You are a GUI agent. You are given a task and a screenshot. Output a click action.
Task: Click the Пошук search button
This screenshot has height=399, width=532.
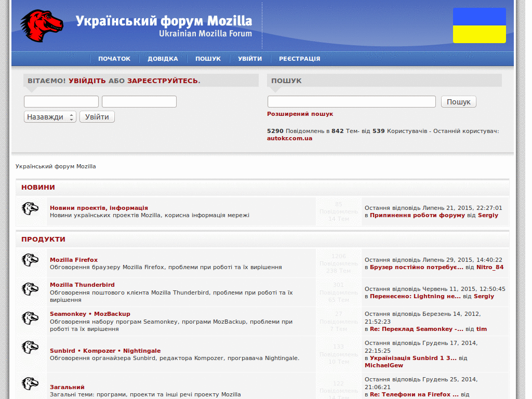click(459, 102)
